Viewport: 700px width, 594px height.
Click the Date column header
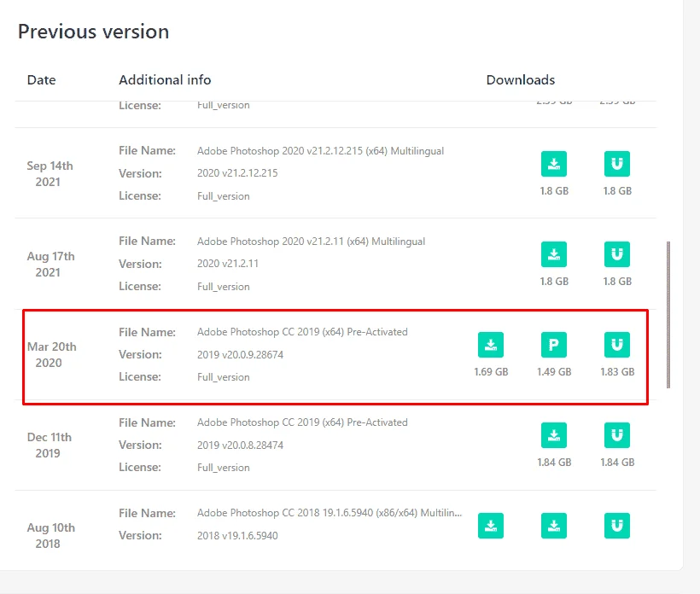[42, 80]
